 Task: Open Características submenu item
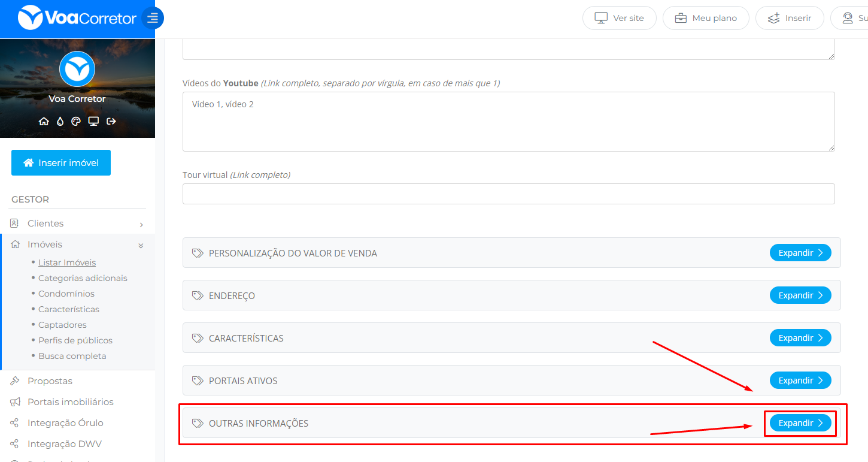tap(69, 309)
